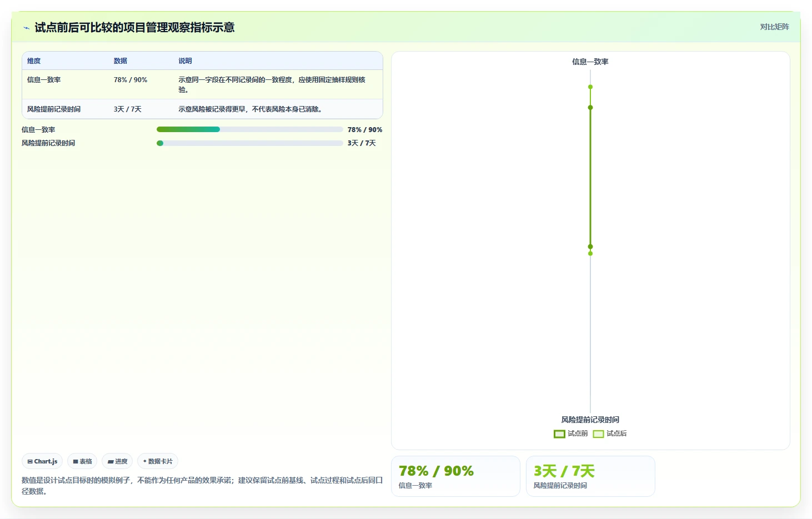The height and width of the screenshot is (519, 812).
Task: Click the 3天 / 7天 data card
Action: tap(590, 476)
